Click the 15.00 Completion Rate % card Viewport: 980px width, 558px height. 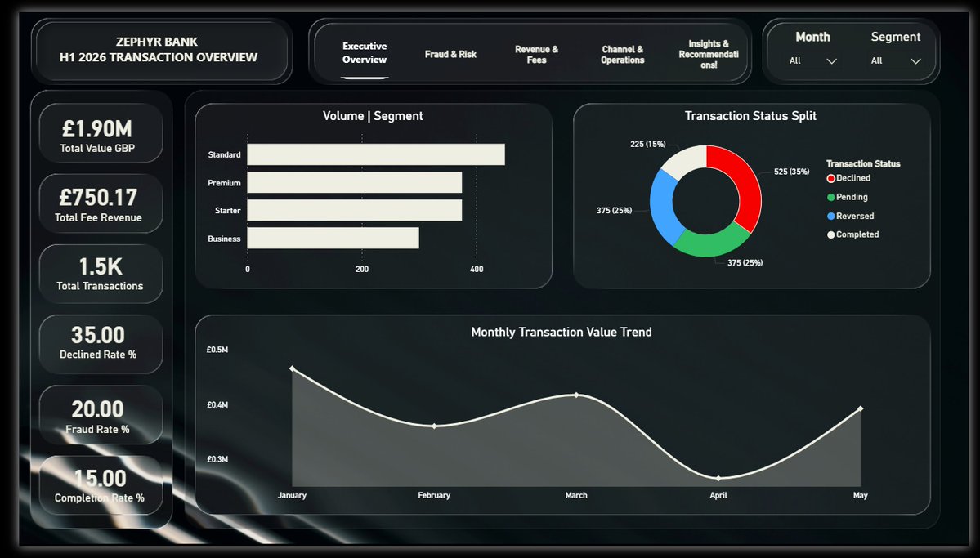click(101, 485)
